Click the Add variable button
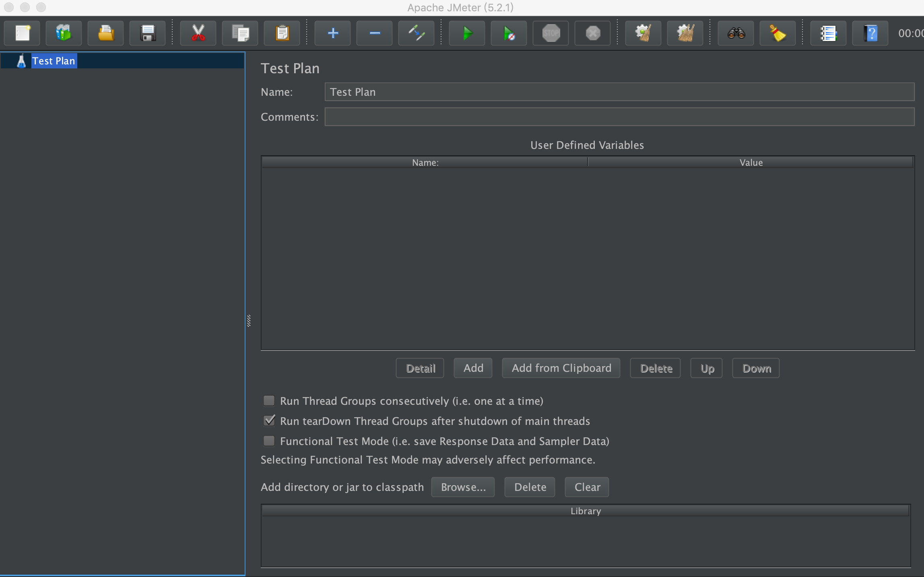This screenshot has height=577, width=924. (472, 368)
